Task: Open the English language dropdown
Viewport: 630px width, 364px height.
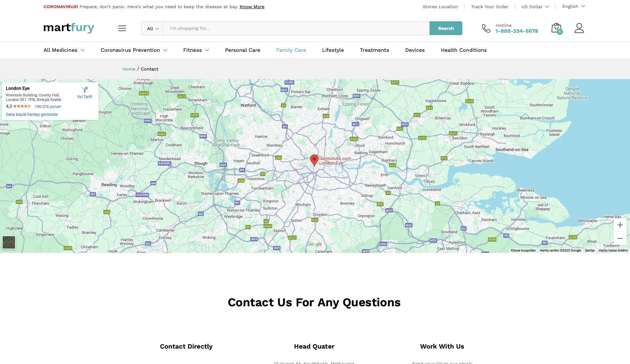Action: click(x=573, y=7)
